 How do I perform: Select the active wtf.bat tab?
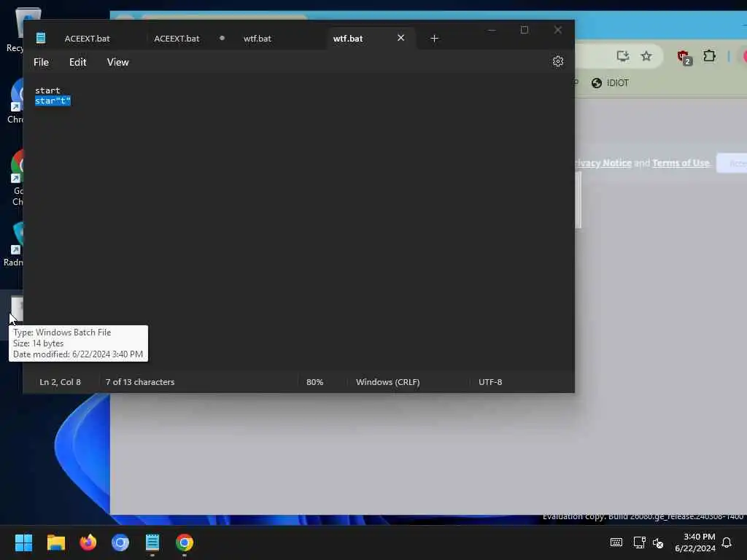[x=348, y=39]
